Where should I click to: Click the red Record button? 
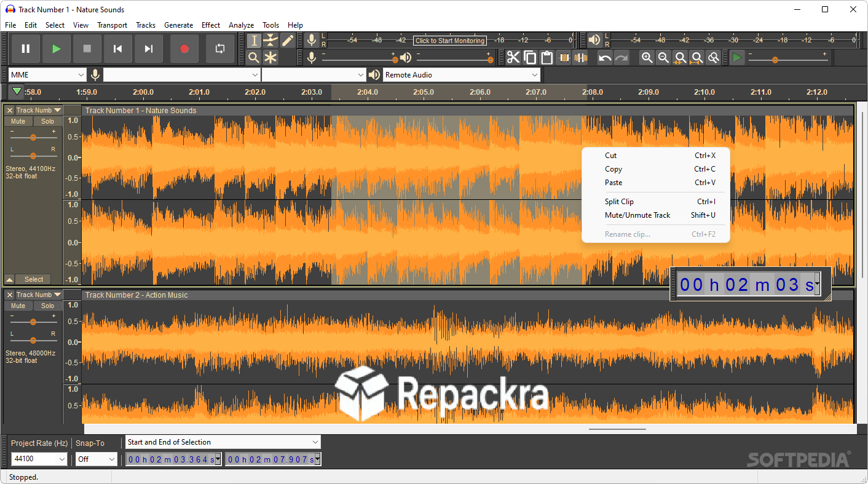coord(184,49)
